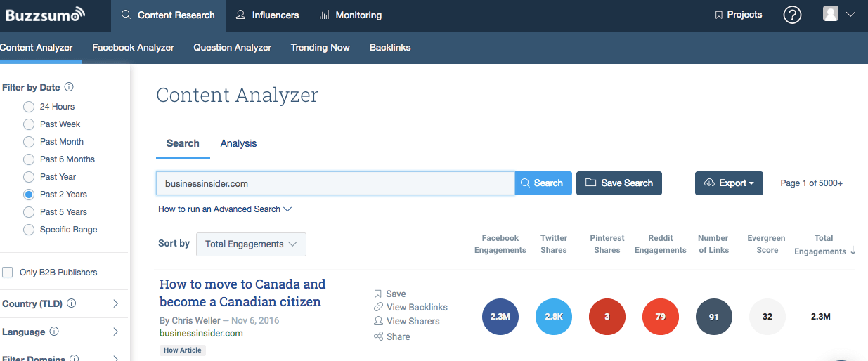Open the Content Research tab
This screenshot has height=361, width=868.
(168, 15)
